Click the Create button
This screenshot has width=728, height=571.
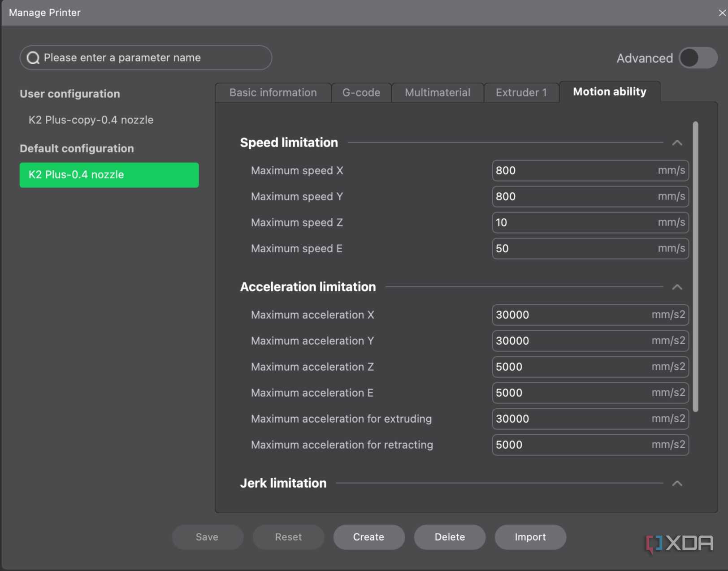(x=369, y=537)
